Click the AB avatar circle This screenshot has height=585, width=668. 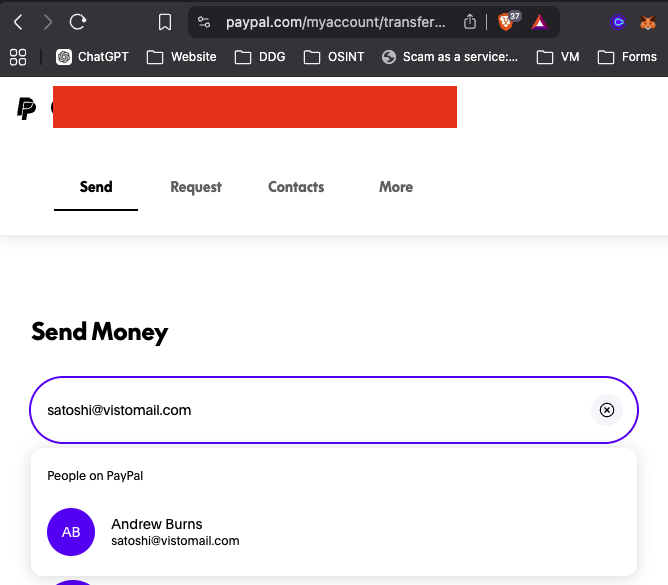click(71, 532)
